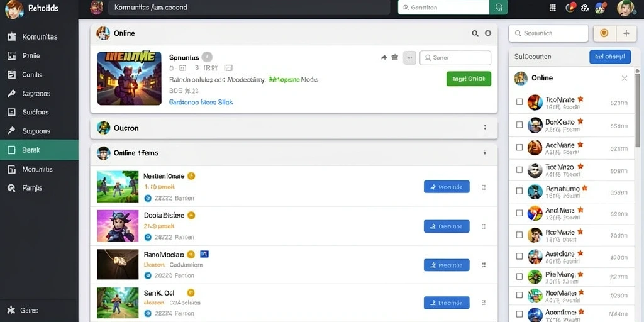Click the Gennition search field in top bar

[443, 8]
